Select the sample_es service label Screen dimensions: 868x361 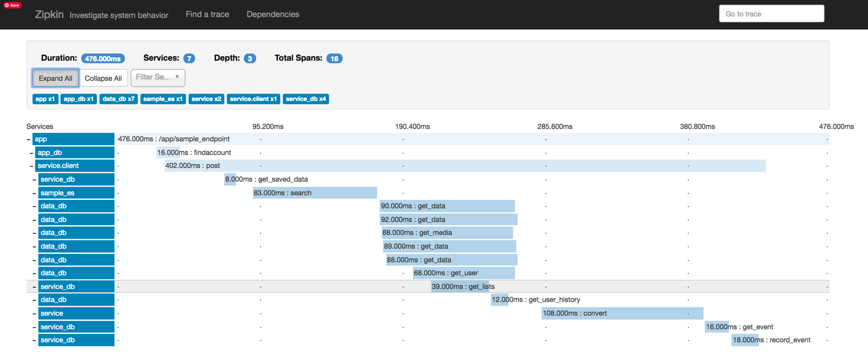76,193
